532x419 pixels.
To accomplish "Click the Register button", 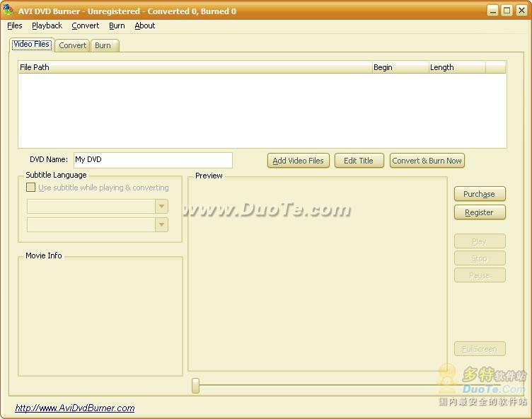I will coord(480,212).
